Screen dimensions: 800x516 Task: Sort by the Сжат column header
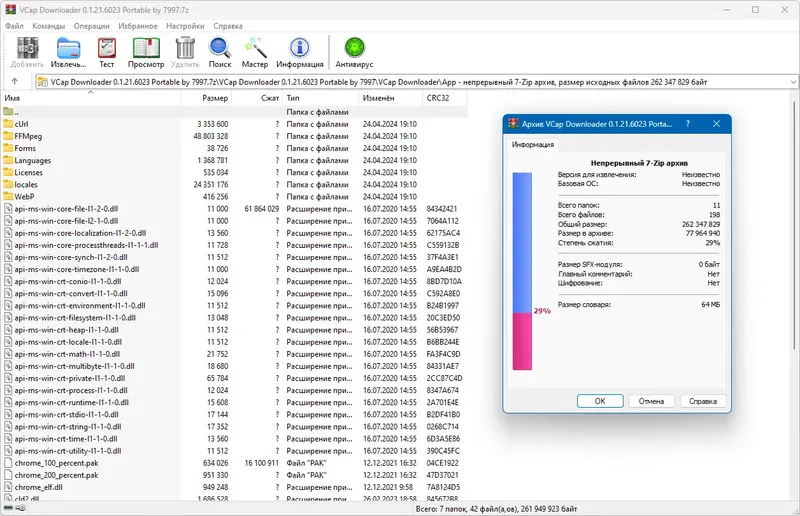pyautogui.click(x=257, y=98)
